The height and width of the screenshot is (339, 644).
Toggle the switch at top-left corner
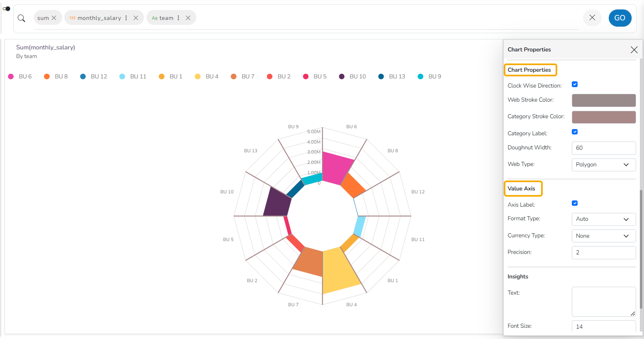[x=7, y=9]
